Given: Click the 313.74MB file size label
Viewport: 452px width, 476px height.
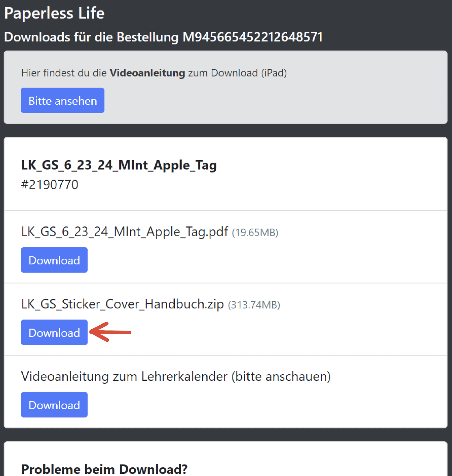Looking at the screenshot, I should coord(254,305).
